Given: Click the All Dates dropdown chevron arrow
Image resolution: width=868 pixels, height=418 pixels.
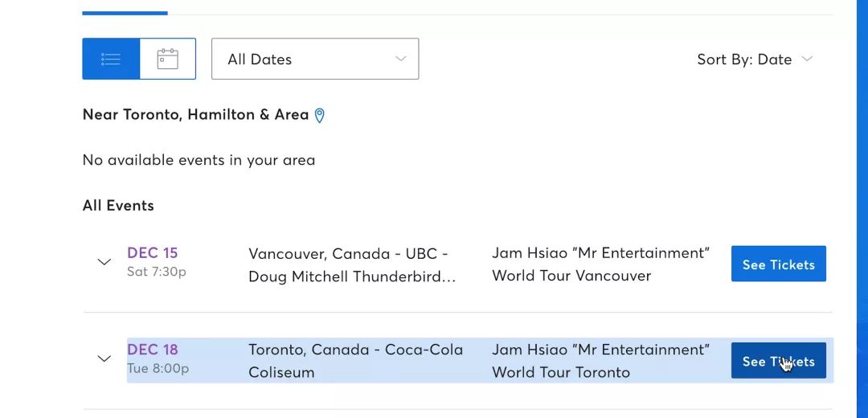Looking at the screenshot, I should tap(401, 59).
